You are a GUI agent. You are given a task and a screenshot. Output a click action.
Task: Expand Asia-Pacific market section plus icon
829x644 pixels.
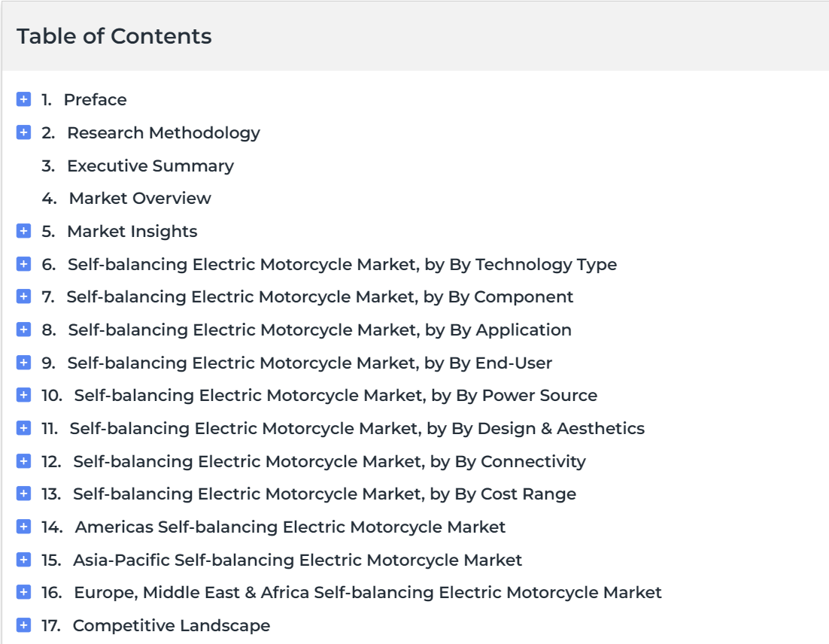24,560
